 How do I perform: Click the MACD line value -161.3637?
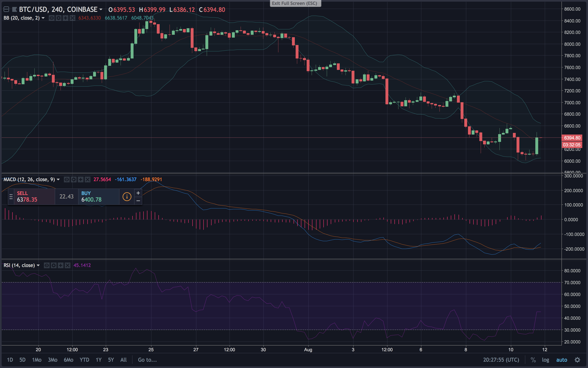tap(126, 180)
